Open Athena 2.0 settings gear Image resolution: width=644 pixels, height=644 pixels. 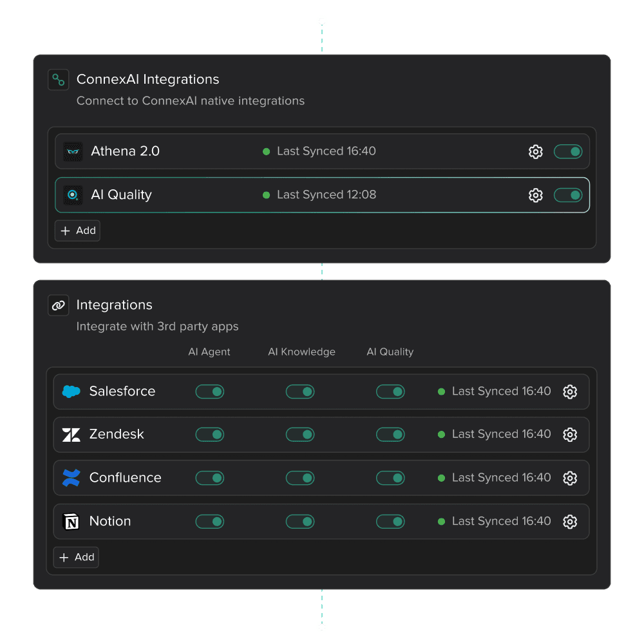pyautogui.click(x=535, y=151)
